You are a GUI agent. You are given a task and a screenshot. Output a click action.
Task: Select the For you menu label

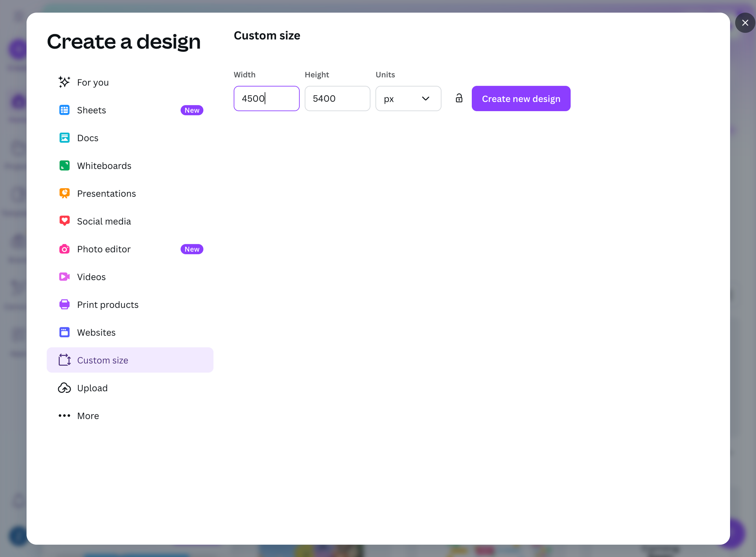point(93,82)
